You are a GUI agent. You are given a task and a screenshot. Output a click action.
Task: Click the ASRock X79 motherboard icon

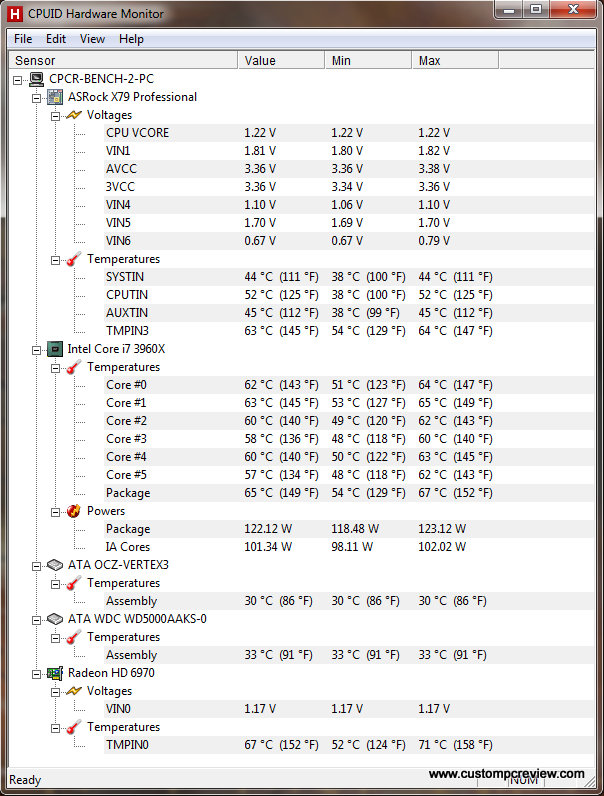click(55, 97)
